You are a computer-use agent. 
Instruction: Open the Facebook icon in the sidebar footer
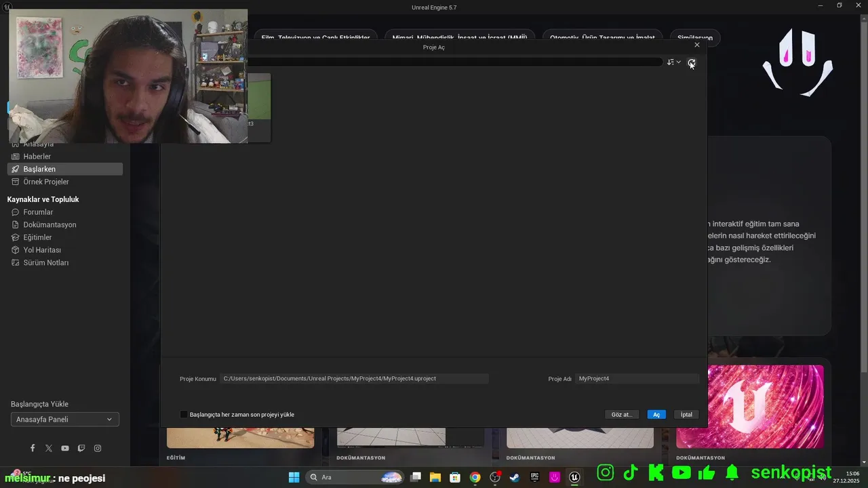pyautogui.click(x=33, y=448)
